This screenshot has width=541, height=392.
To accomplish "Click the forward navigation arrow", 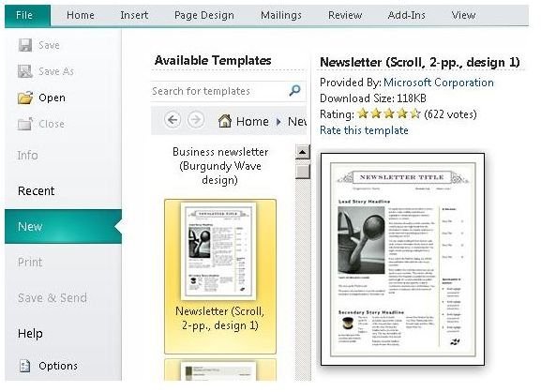I will [x=196, y=120].
